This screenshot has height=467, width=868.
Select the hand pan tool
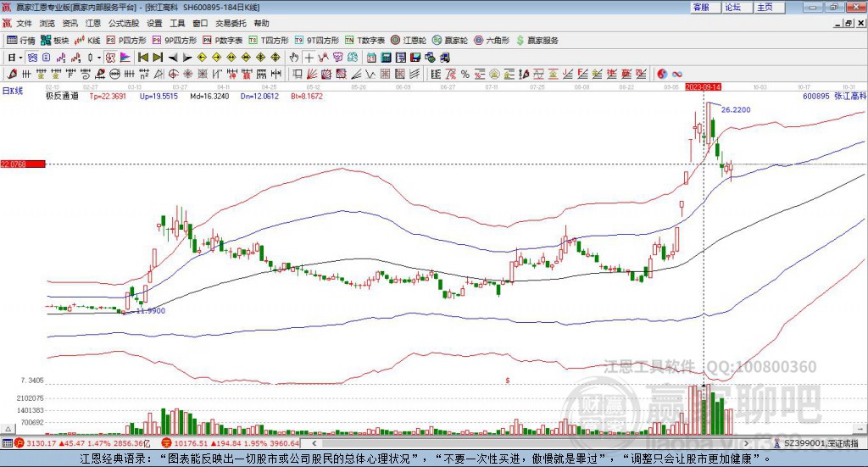click(294, 58)
